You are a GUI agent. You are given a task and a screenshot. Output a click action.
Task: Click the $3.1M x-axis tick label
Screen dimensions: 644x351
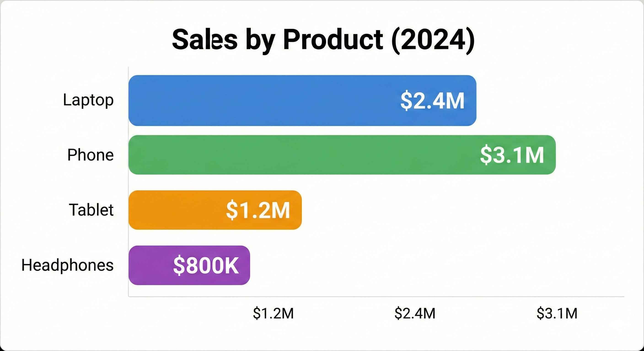click(x=557, y=313)
